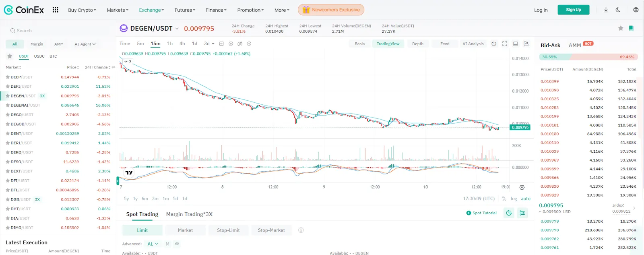Expand the AI Agent dropdown filter
Screen dimensions: 644x255
[85, 44]
